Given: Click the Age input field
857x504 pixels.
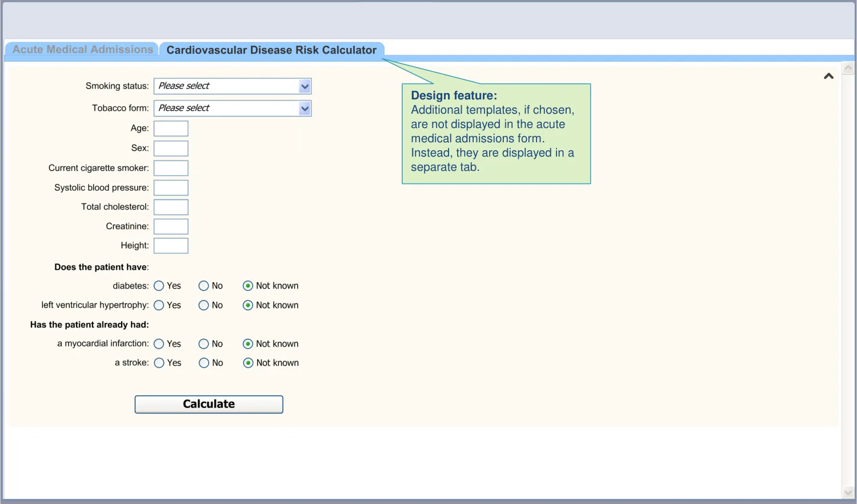Looking at the screenshot, I should point(171,129).
